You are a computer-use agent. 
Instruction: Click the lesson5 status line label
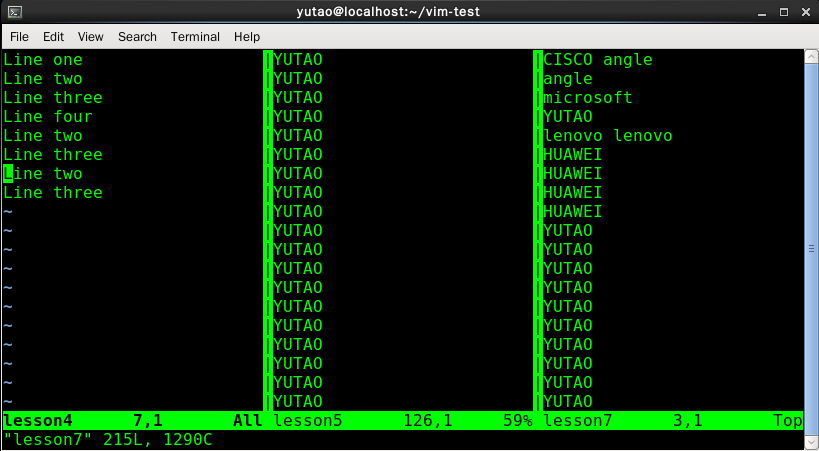click(308, 421)
